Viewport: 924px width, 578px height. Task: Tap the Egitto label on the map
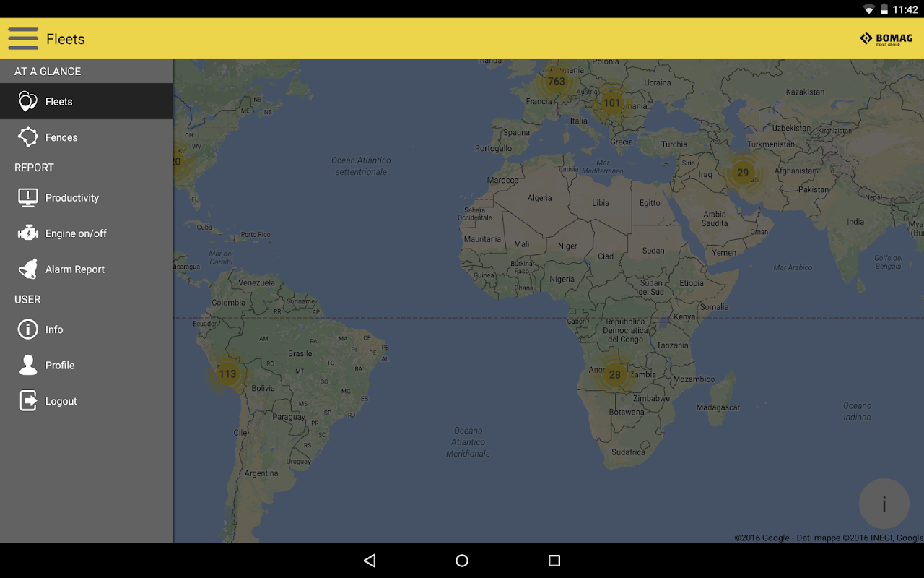650,203
